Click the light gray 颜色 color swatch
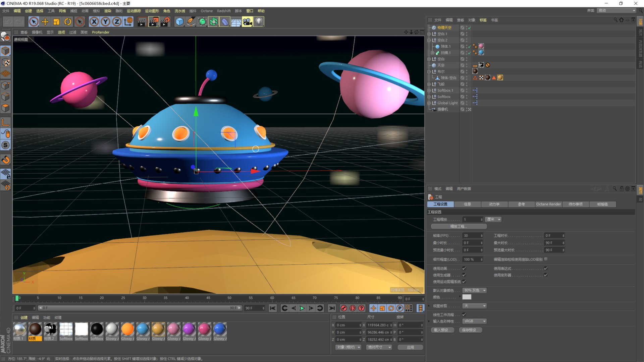The width and height of the screenshot is (644, 362). 467,297
